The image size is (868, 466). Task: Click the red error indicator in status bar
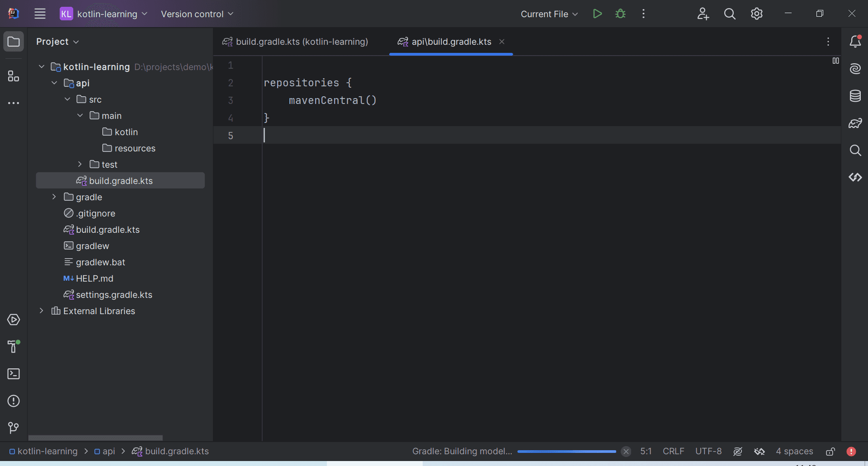click(x=851, y=451)
